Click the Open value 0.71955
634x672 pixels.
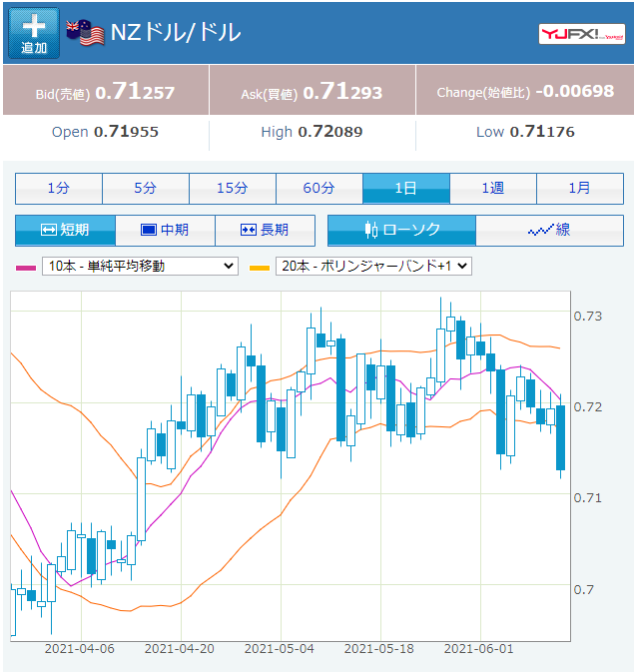[126, 132]
